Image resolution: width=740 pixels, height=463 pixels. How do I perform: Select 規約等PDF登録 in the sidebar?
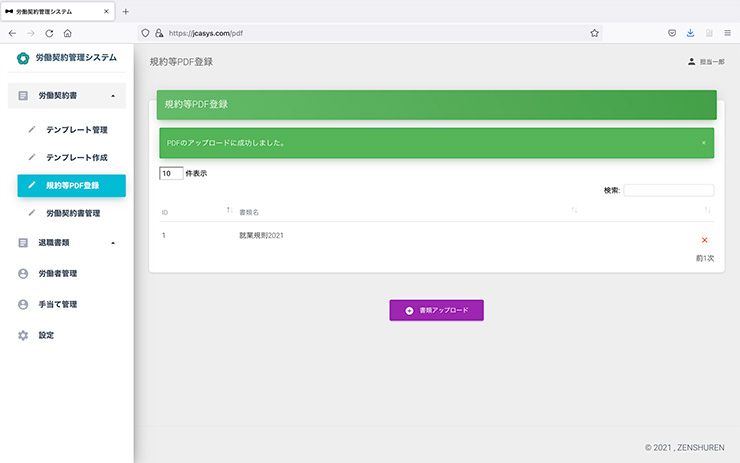pyautogui.click(x=72, y=185)
